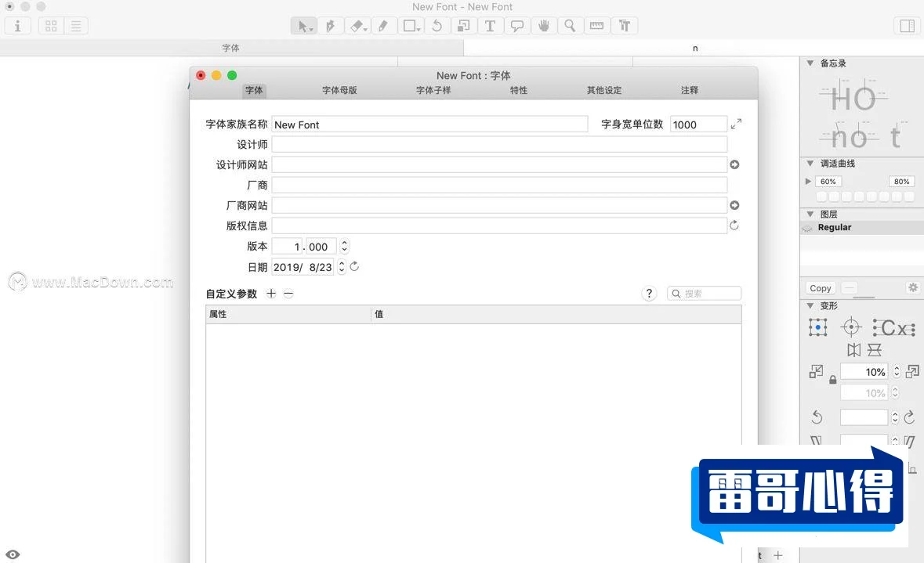Select the 其他设定 tab
The width and height of the screenshot is (924, 563).
coord(604,90)
